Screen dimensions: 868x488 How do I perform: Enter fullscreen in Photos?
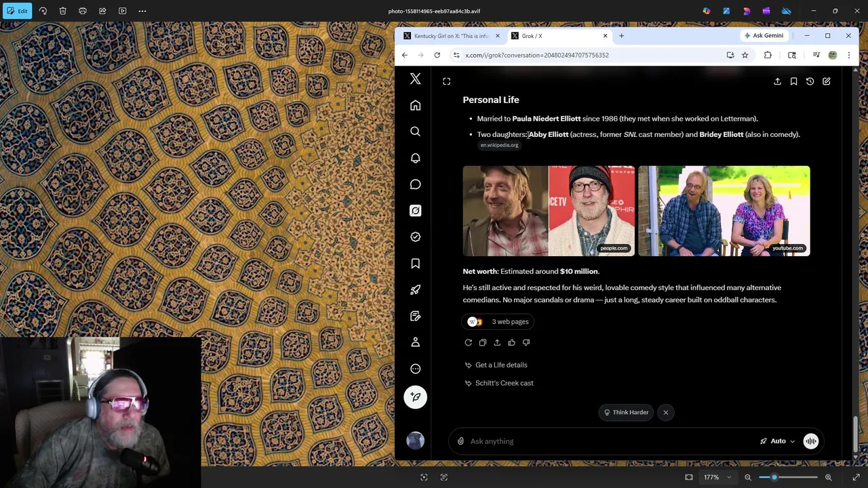(856, 477)
